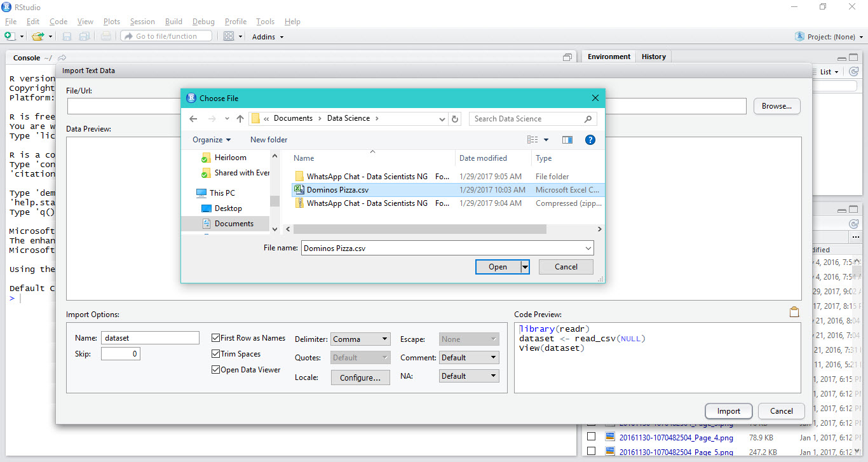This screenshot has height=462, width=868.
Task: Open the Comment dropdown
Action: point(468,358)
